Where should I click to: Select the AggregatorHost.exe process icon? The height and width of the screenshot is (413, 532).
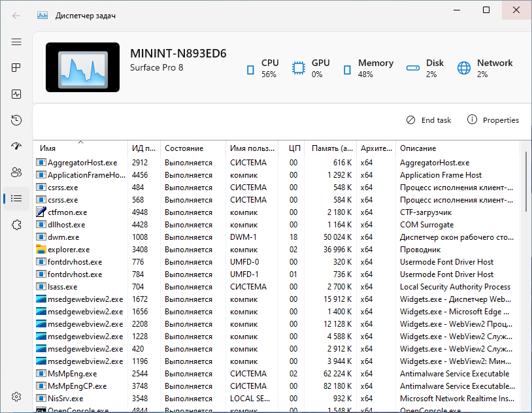coord(41,163)
